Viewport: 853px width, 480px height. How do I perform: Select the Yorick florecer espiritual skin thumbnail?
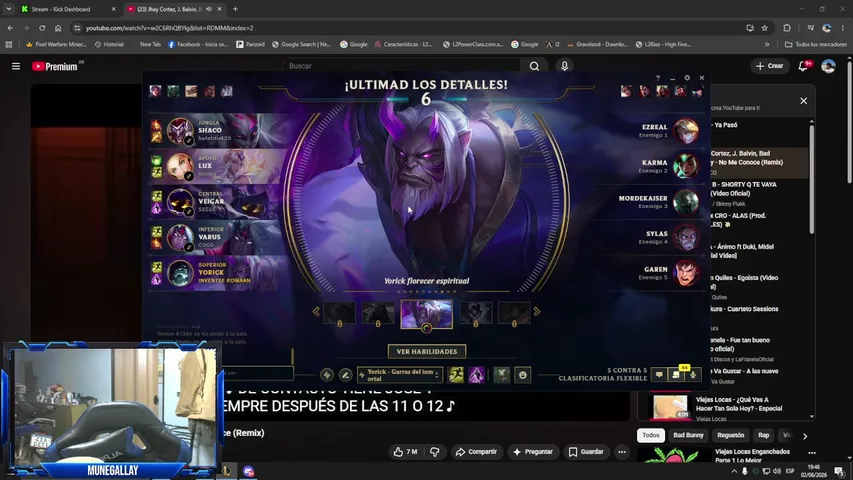coord(426,314)
